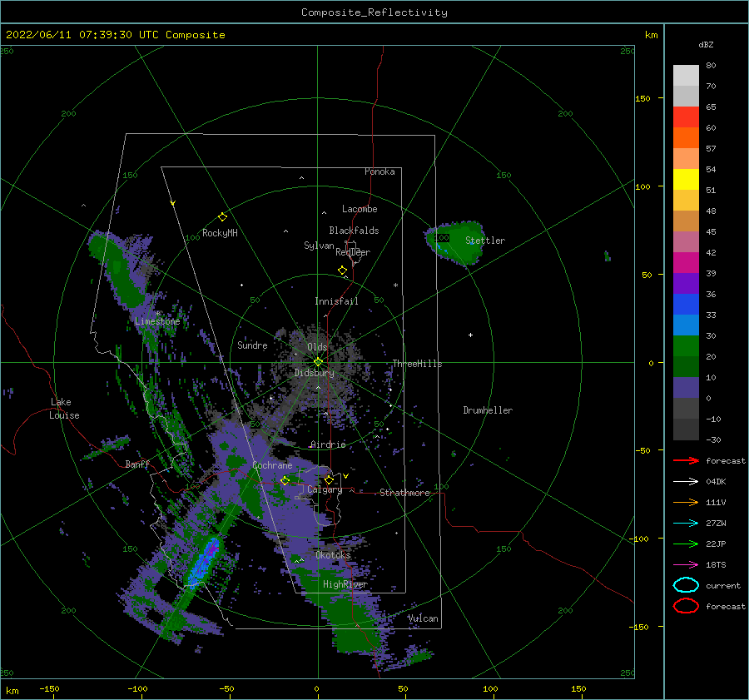Image resolution: width=749 pixels, height=700 pixels.
Task: Click the royal blue swatch between 36 and 33
Action: (686, 304)
